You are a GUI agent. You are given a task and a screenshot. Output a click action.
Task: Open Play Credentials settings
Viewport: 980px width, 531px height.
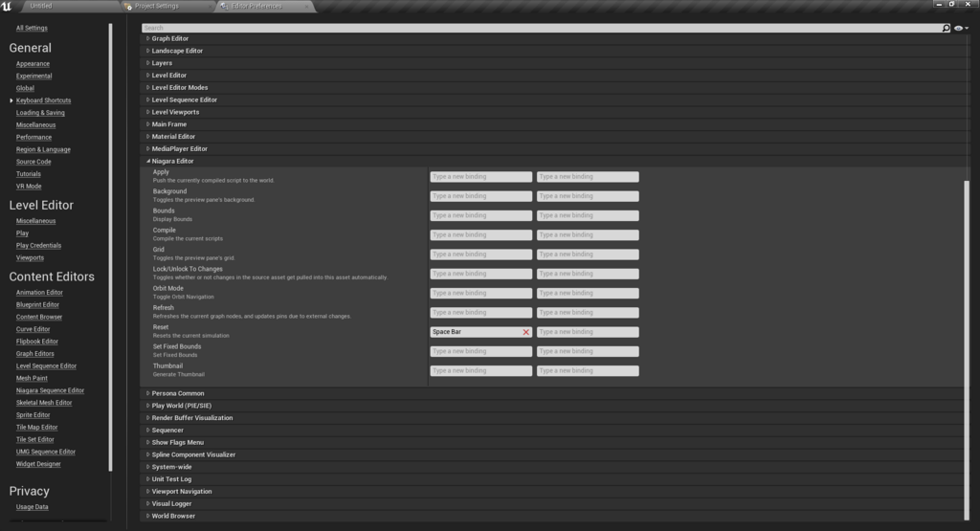click(38, 246)
